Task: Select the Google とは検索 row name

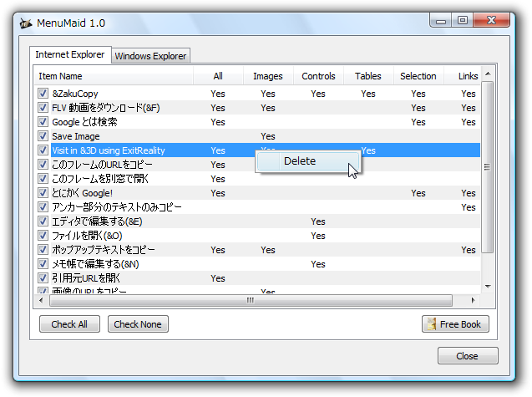Action: (84, 122)
